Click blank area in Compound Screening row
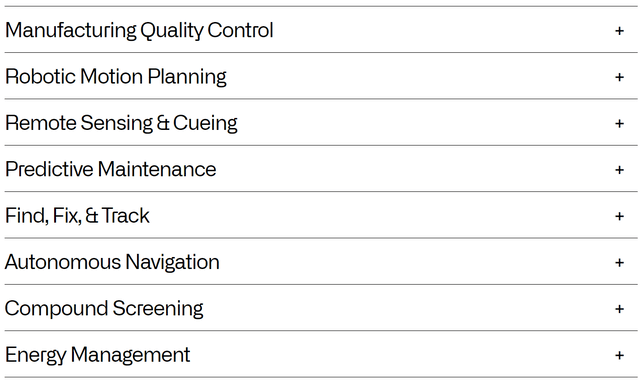 click(408, 308)
